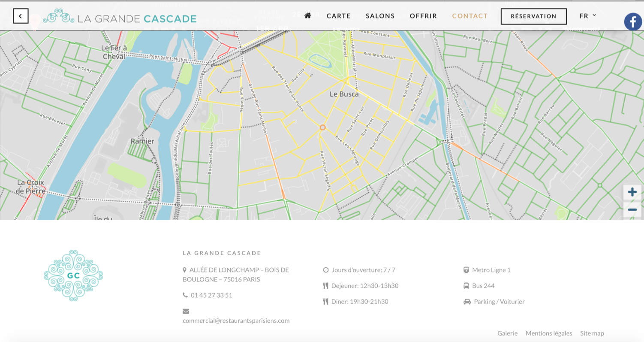Click the envelope email icon
The image size is (644, 342).
click(186, 311)
